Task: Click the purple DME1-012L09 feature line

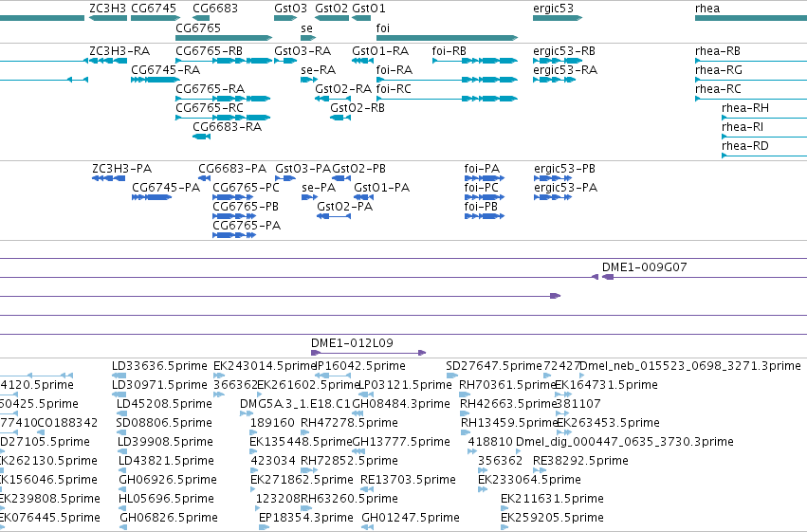Action: [369, 353]
